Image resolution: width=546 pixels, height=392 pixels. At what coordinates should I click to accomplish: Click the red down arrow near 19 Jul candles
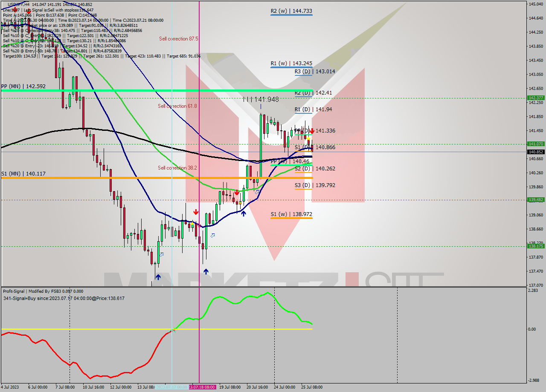tap(237, 193)
